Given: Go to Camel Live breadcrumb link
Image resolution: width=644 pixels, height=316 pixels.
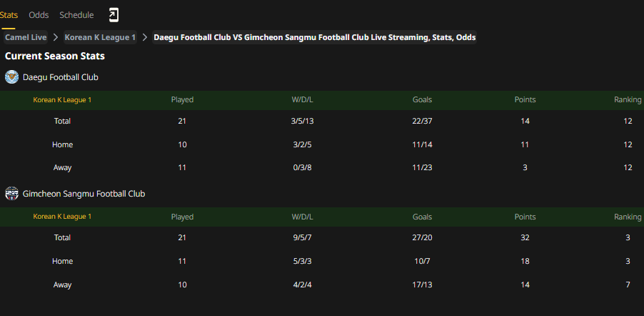Looking at the screenshot, I should tap(26, 37).
